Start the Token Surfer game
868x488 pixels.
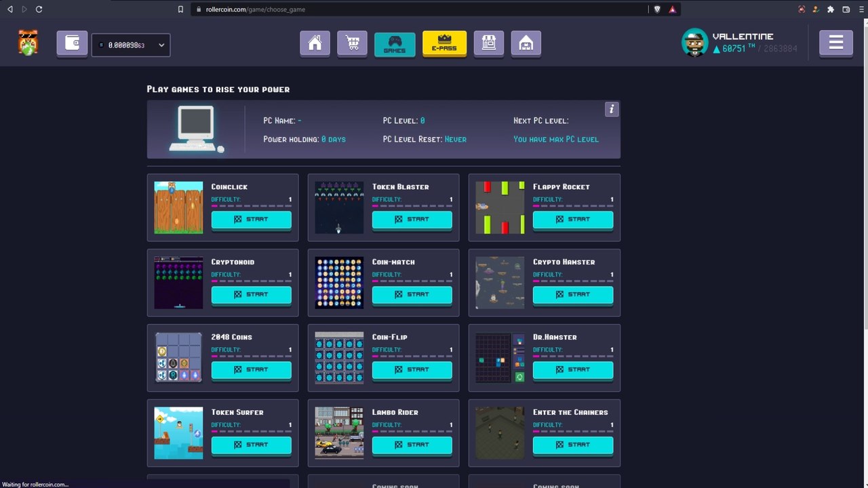coord(252,445)
